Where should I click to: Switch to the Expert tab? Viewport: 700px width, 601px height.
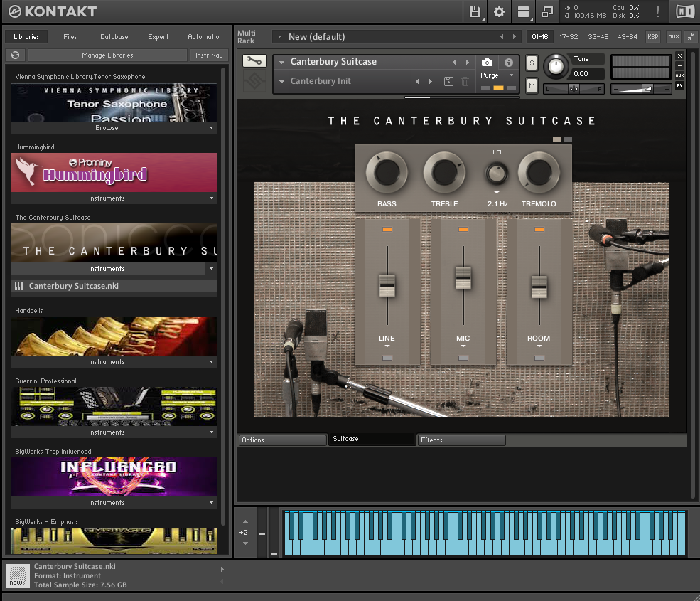tap(158, 37)
